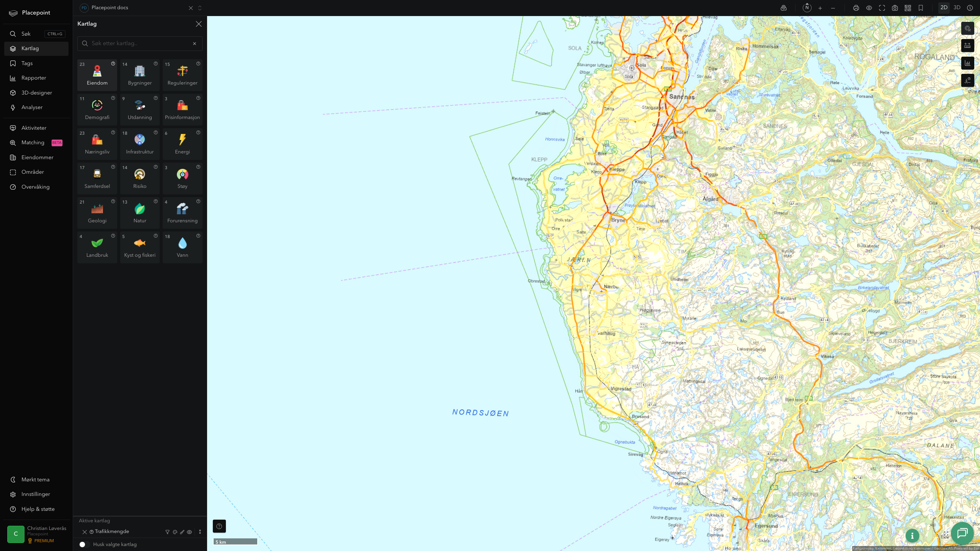Open the Vann layer category
Image resolution: width=980 pixels, height=551 pixels.
coord(183,247)
